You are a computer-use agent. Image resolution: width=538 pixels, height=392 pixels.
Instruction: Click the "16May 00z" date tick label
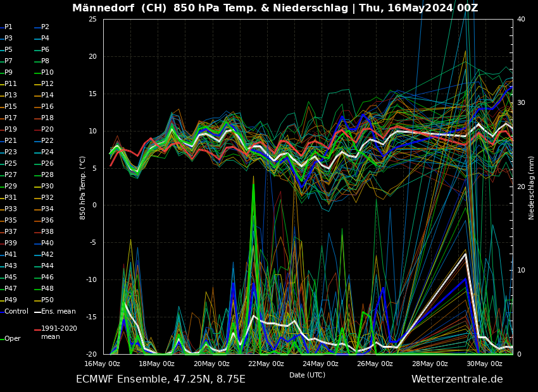click(x=103, y=364)
